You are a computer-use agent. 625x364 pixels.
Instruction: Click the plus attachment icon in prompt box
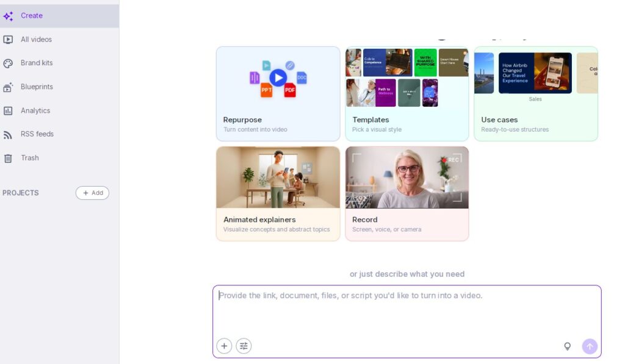click(224, 346)
